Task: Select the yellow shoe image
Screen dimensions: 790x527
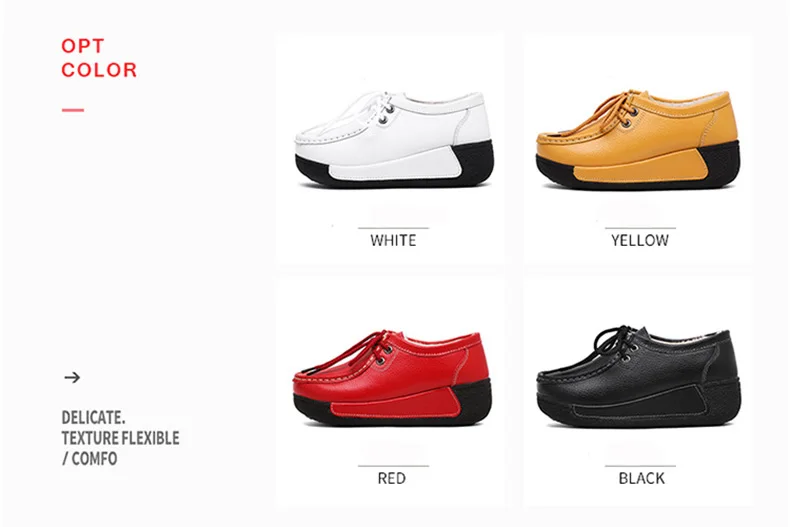Action: (x=638, y=140)
